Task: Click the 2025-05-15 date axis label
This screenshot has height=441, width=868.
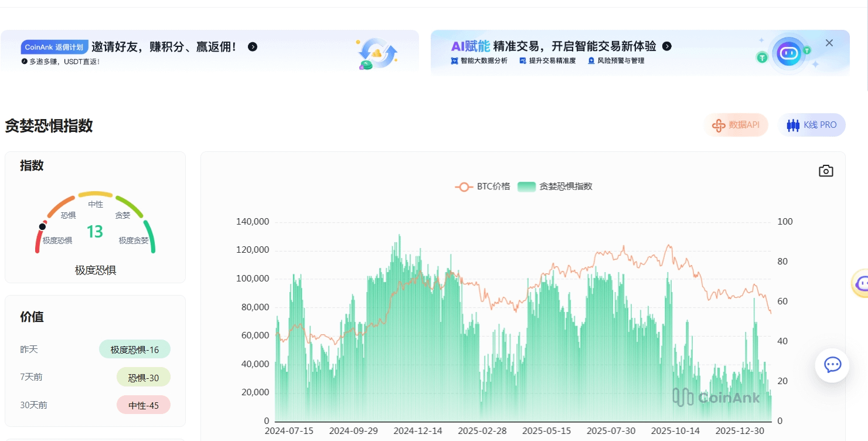Action: tap(547, 431)
